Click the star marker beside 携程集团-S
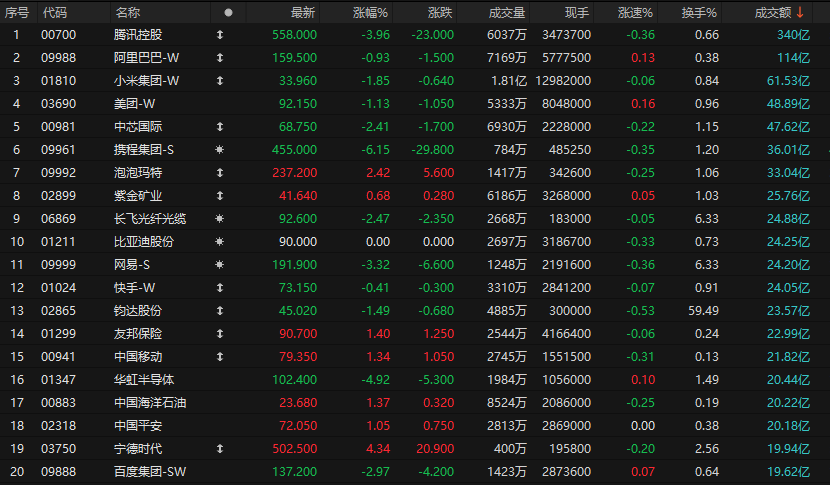The height and width of the screenshot is (485, 830). click(x=220, y=150)
